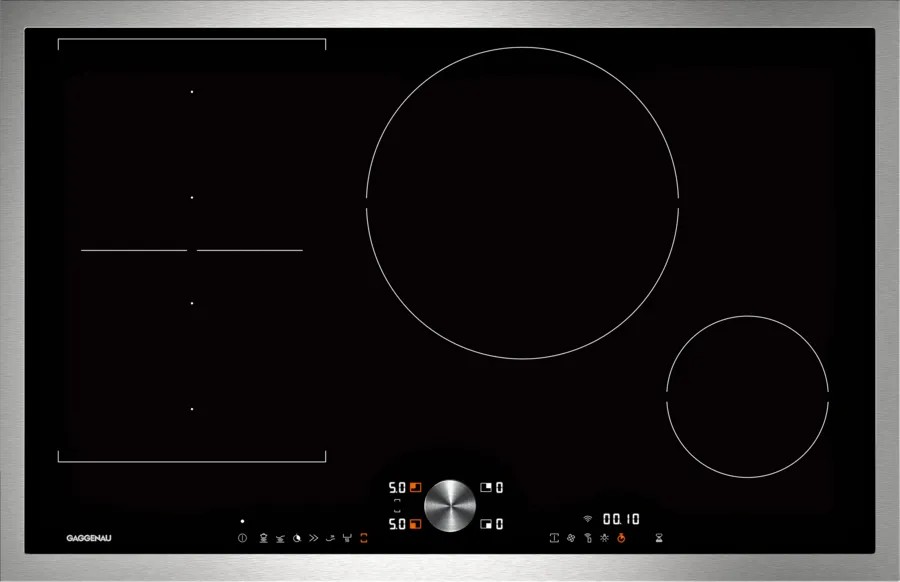Select the frying sensor pan icon
The image size is (900, 582).
tap(280, 538)
